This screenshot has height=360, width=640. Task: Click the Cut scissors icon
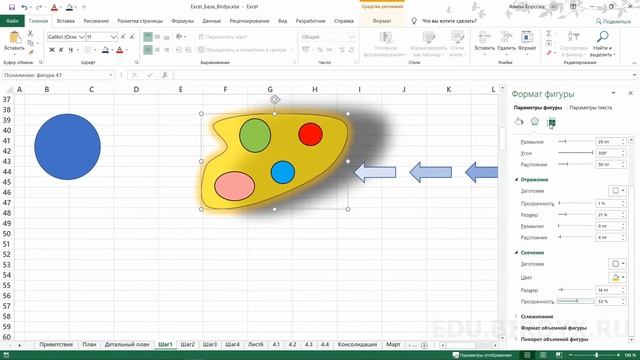click(x=30, y=33)
